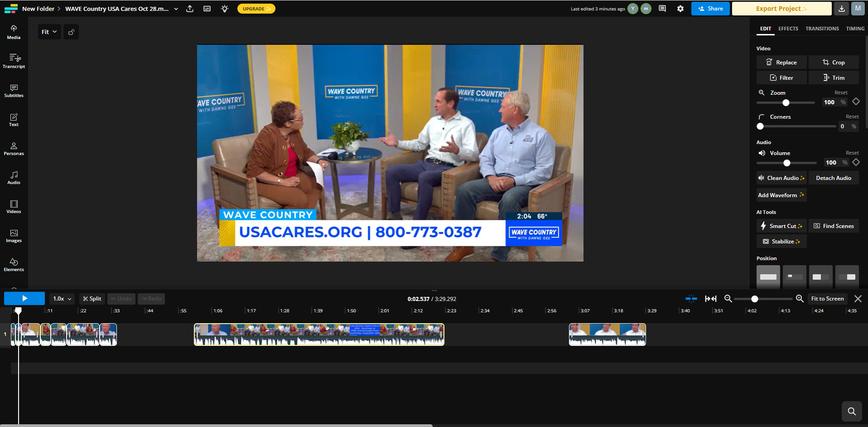The image size is (868, 427).
Task: Open the Transcript panel
Action: click(14, 61)
